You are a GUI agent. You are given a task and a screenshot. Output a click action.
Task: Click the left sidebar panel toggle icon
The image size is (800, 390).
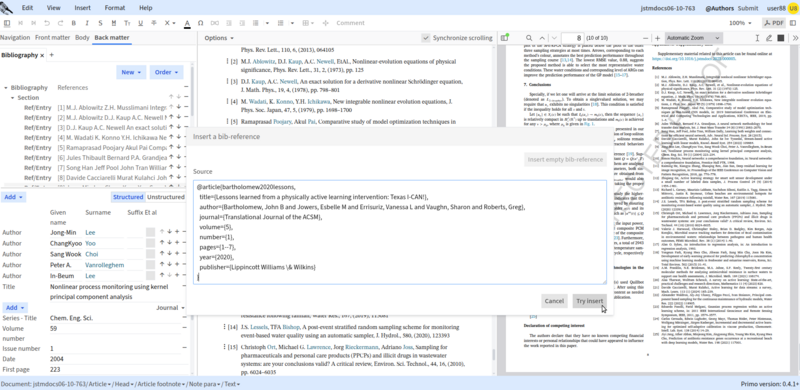pyautogui.click(x=7, y=23)
